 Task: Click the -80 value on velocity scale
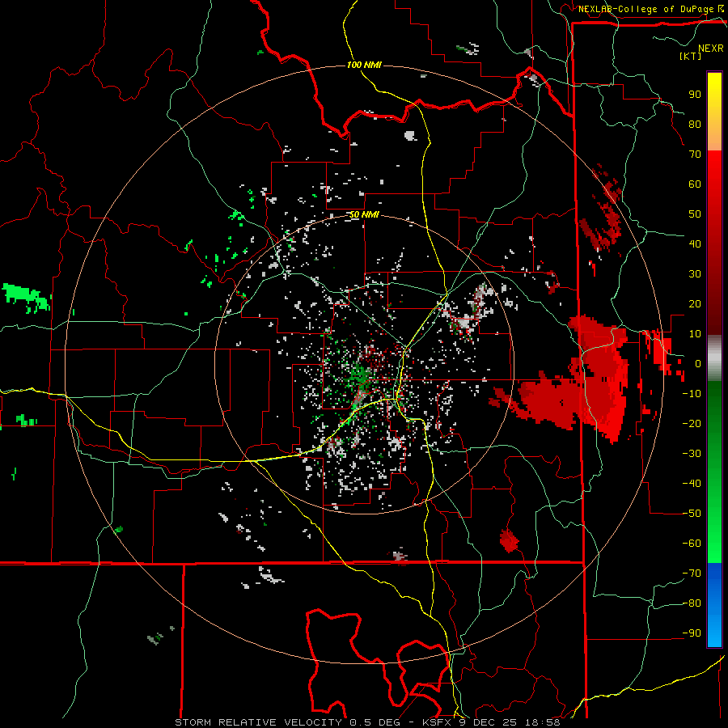(692, 603)
